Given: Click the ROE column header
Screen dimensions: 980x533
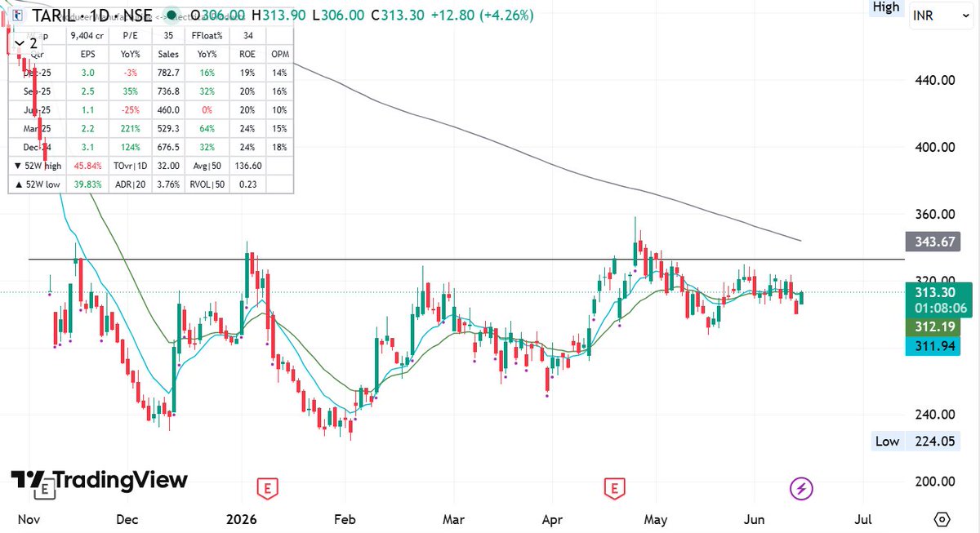Looking at the screenshot, I should (248, 53).
